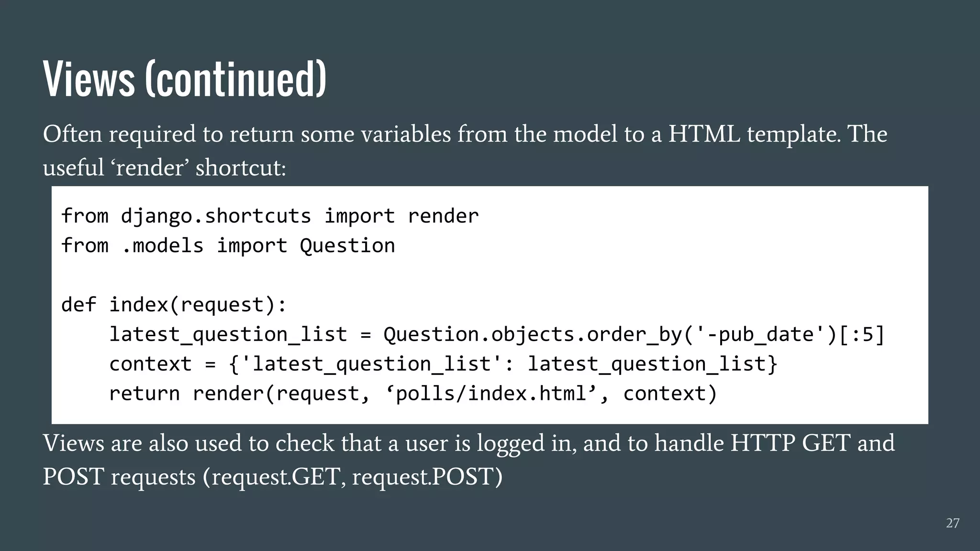The width and height of the screenshot is (980, 551).
Task: Select the "django.shortcuts" module name in code
Action: 216,216
